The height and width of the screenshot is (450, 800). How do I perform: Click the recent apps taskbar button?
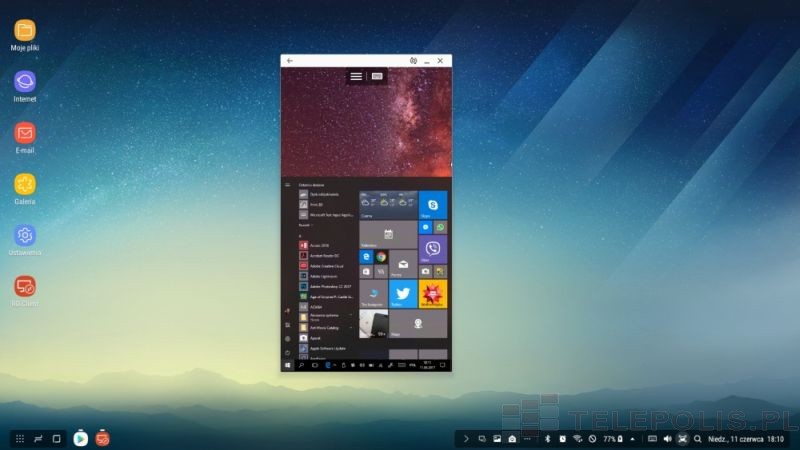pyautogui.click(x=38, y=439)
